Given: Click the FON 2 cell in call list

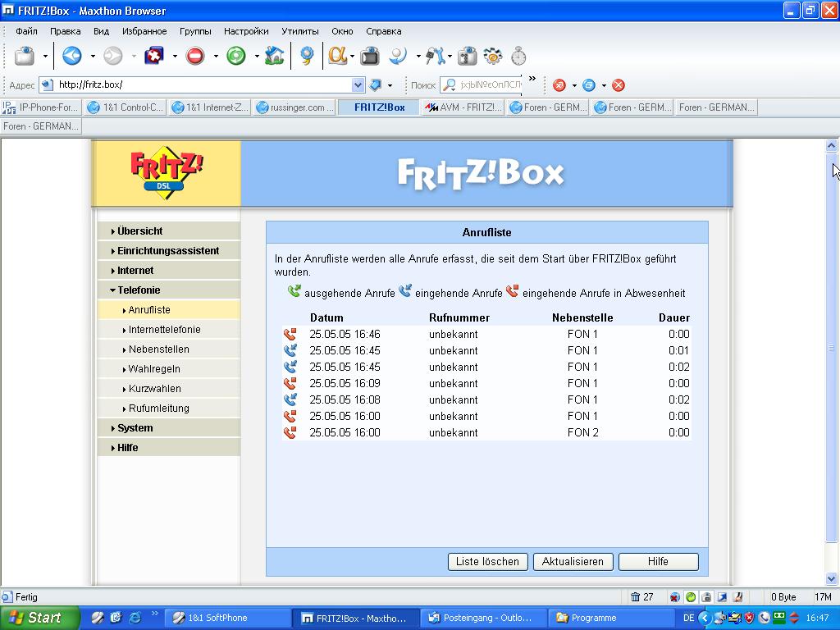Looking at the screenshot, I should tap(583, 432).
